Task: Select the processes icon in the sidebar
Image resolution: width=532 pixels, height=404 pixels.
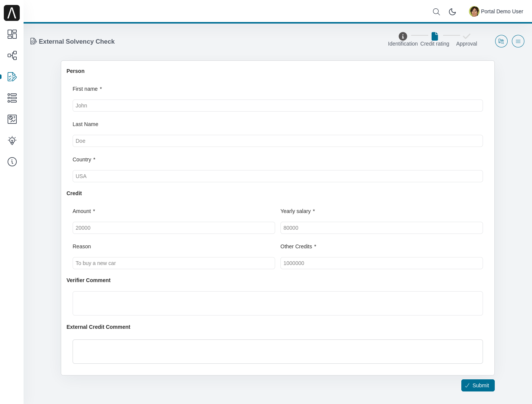Action: point(12,55)
